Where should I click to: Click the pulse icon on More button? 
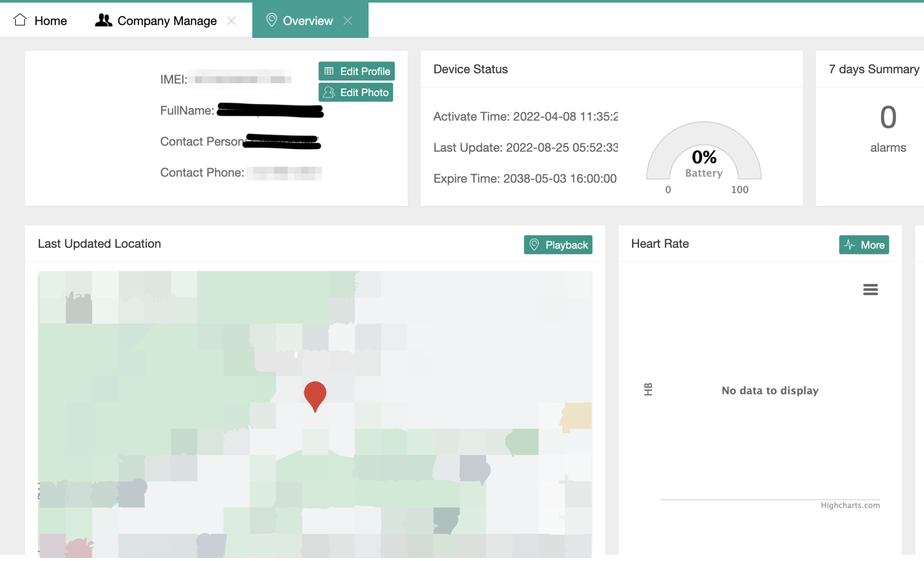(x=850, y=245)
